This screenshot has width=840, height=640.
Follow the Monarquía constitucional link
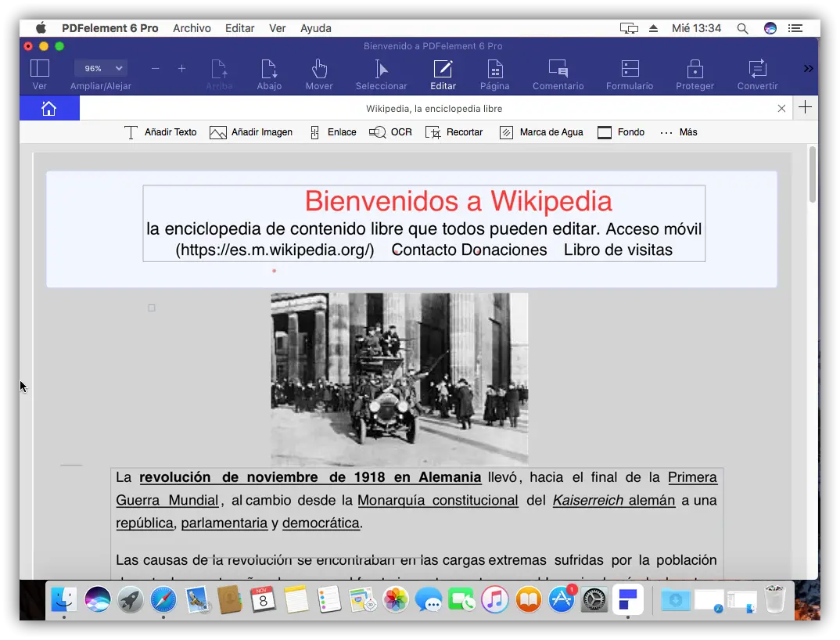pyautogui.click(x=437, y=500)
